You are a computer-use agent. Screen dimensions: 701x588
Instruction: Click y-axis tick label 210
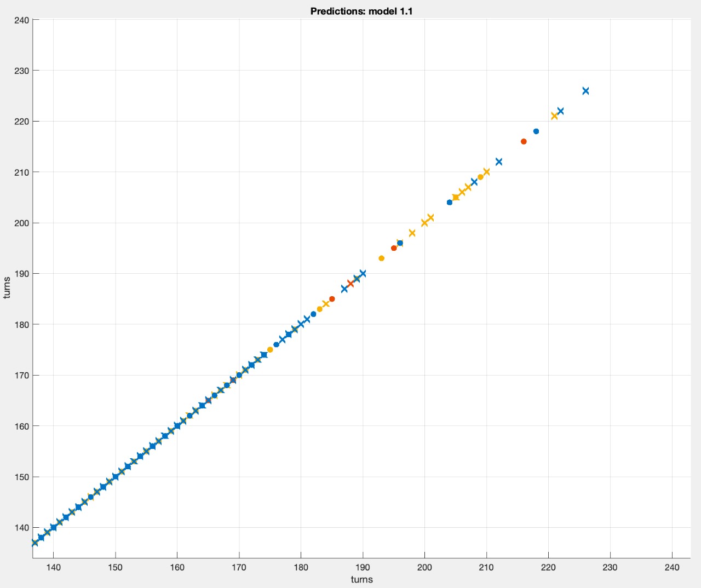(21, 172)
